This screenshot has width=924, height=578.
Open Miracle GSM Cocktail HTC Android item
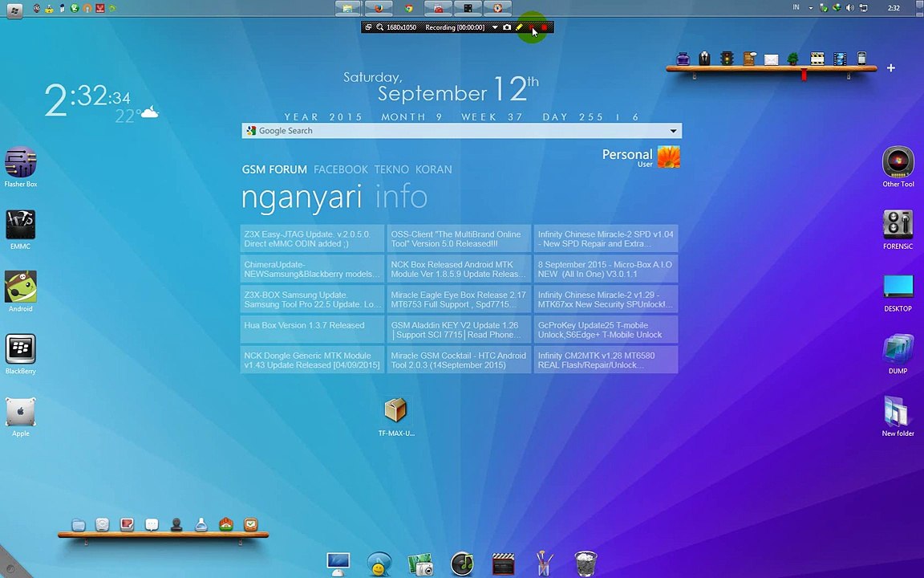[459, 360]
